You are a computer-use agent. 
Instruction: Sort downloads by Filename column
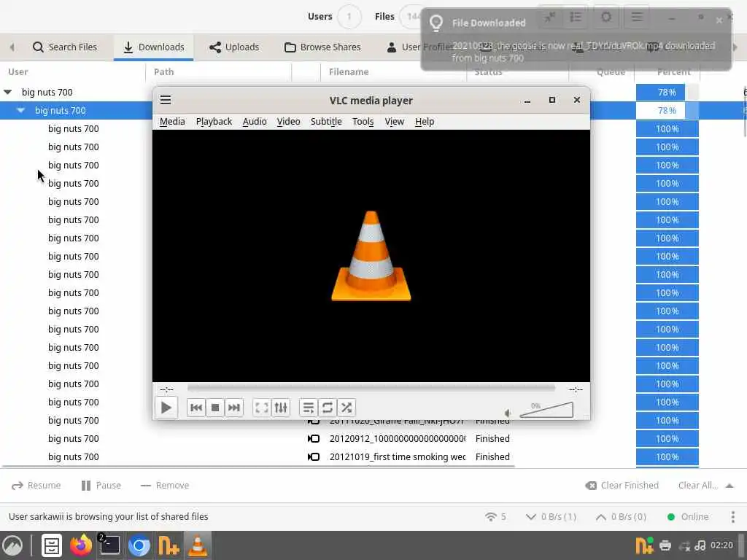393,72
